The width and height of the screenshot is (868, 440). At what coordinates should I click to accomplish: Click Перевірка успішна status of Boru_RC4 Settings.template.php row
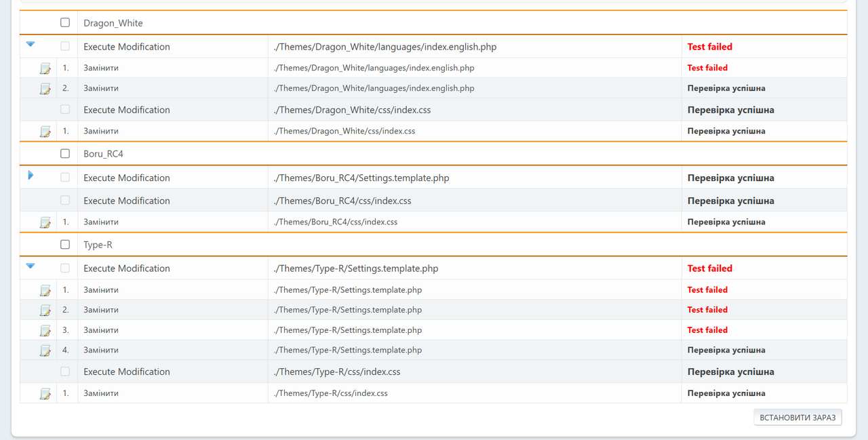click(x=731, y=178)
